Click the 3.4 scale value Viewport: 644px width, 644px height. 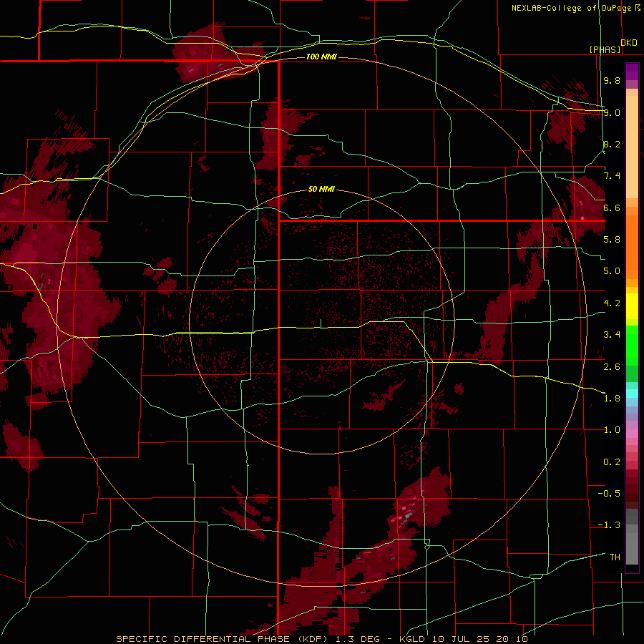pyautogui.click(x=612, y=335)
